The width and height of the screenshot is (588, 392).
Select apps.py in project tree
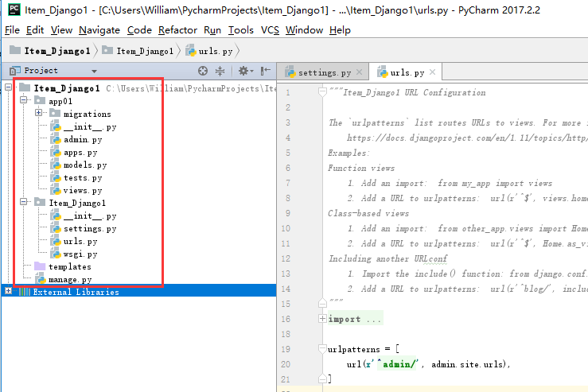coord(80,152)
